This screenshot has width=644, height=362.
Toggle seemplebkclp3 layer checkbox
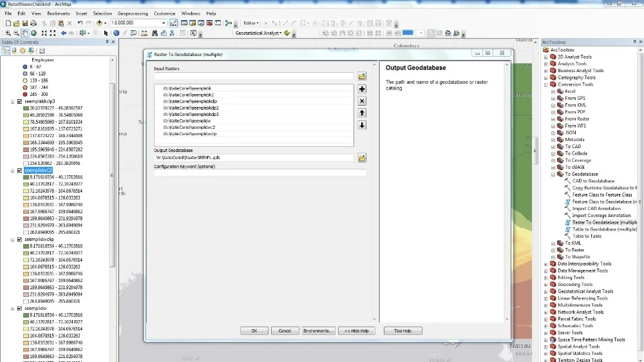point(19,102)
